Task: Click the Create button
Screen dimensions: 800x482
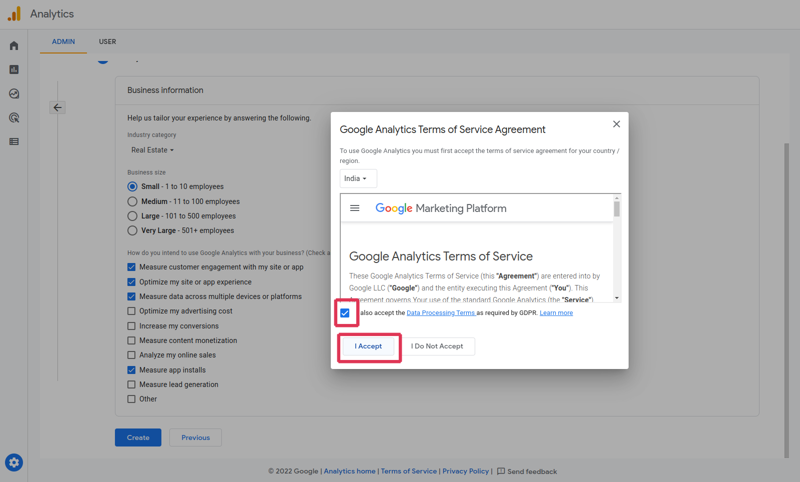Action: (x=138, y=438)
